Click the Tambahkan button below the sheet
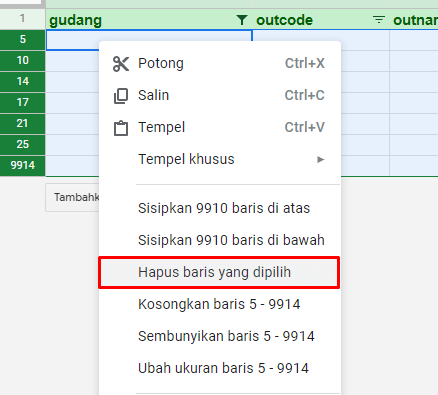The image size is (438, 395). (x=73, y=197)
